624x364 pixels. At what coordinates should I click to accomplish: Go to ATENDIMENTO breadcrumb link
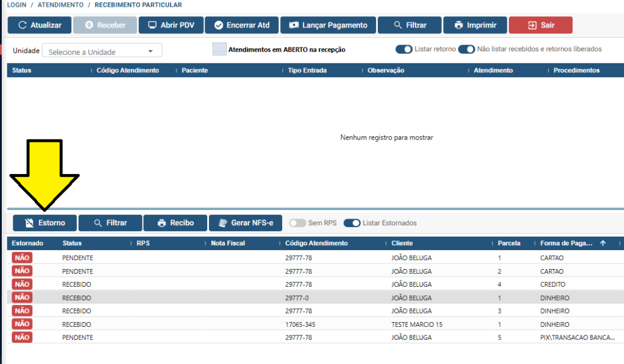[x=60, y=5]
